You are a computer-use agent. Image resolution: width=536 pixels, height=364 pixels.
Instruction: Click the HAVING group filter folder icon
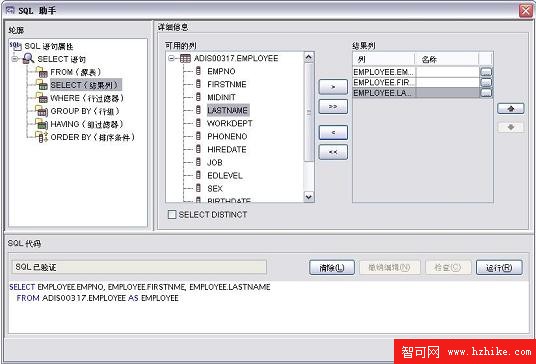coord(42,124)
